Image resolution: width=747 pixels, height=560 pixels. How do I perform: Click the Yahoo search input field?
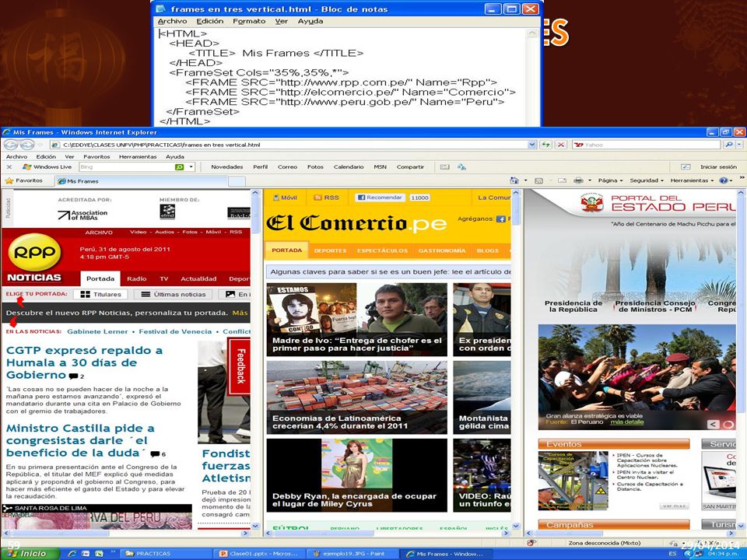(647, 145)
